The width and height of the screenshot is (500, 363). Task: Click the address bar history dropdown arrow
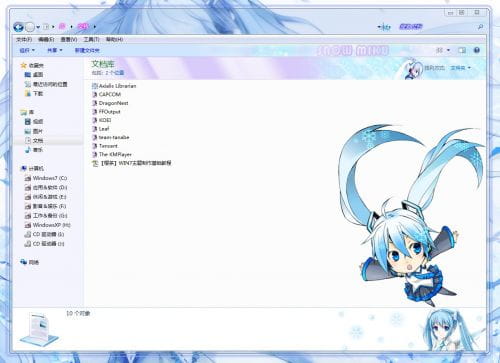click(379, 27)
